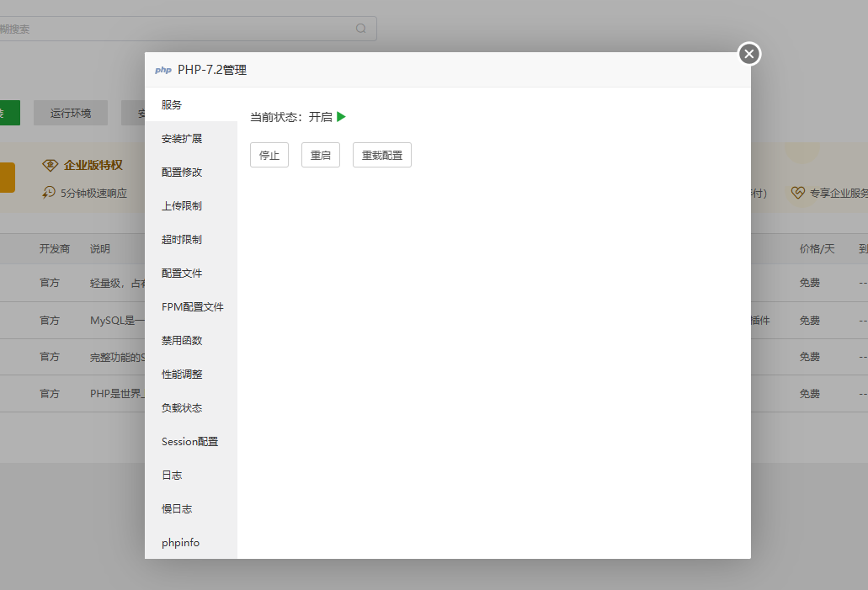Click the exclusive enterprise service heart icon
The image size is (868, 590).
(x=798, y=193)
